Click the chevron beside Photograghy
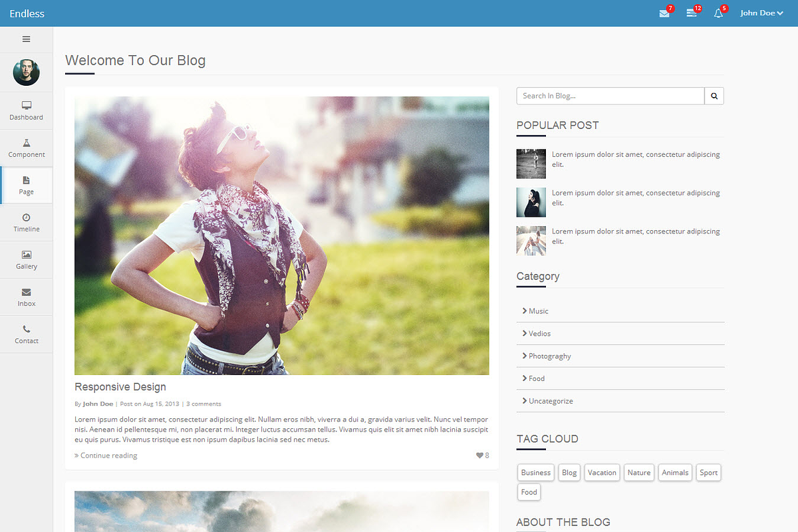Screen dimensions: 798x532 [x=525, y=356]
